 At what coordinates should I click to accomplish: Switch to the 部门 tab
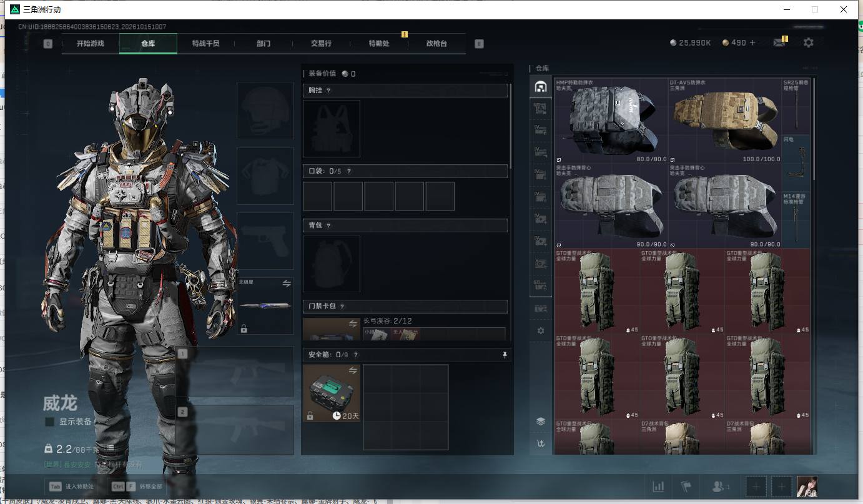(x=264, y=44)
